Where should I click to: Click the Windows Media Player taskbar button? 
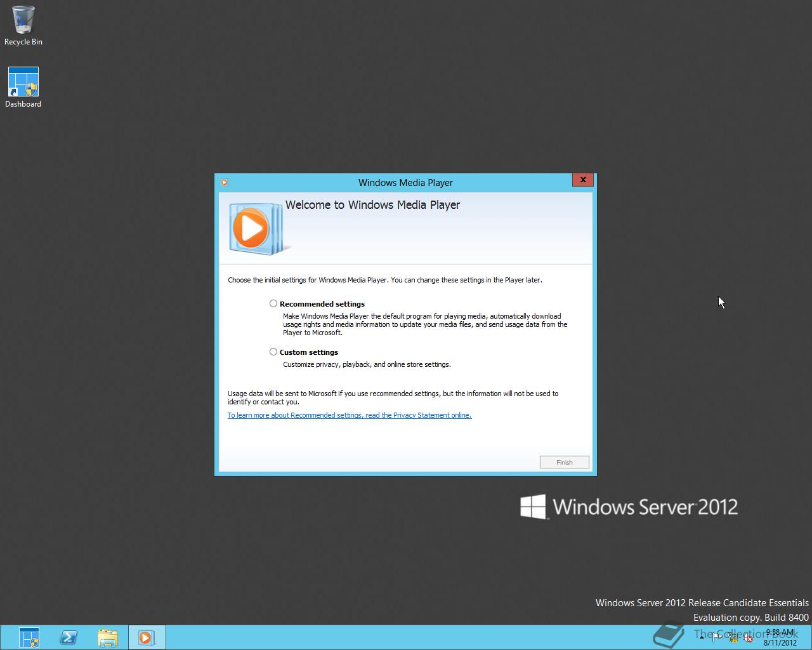147,638
